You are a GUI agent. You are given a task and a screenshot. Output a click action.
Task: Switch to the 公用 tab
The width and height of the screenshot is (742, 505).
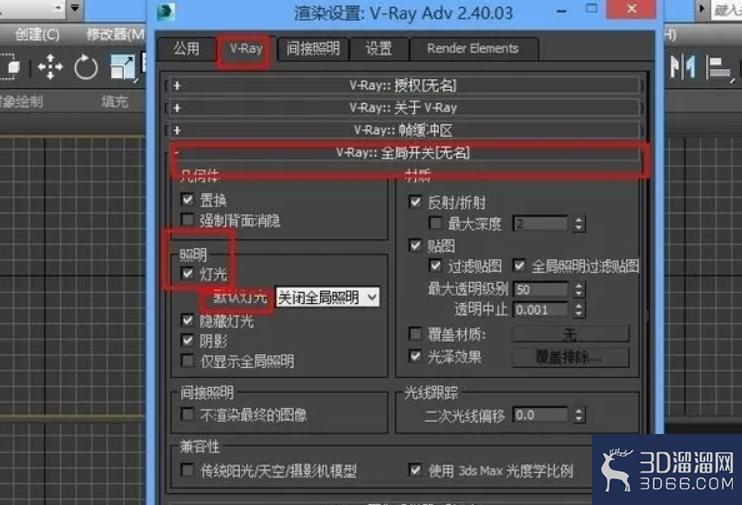coord(186,48)
